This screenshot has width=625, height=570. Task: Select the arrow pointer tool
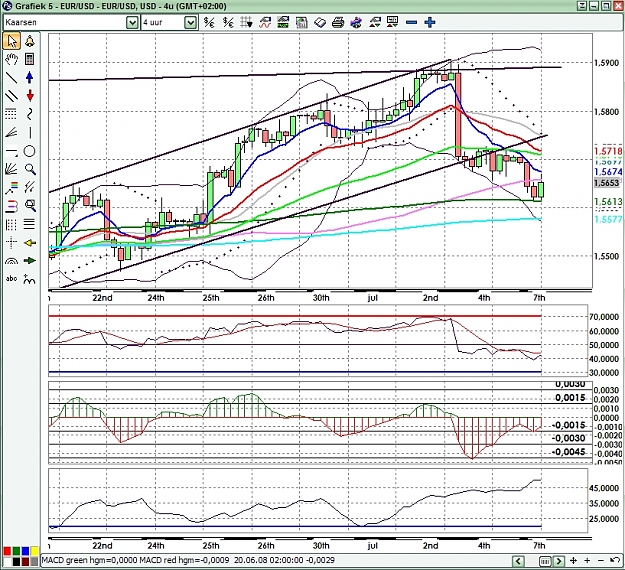click(12, 41)
